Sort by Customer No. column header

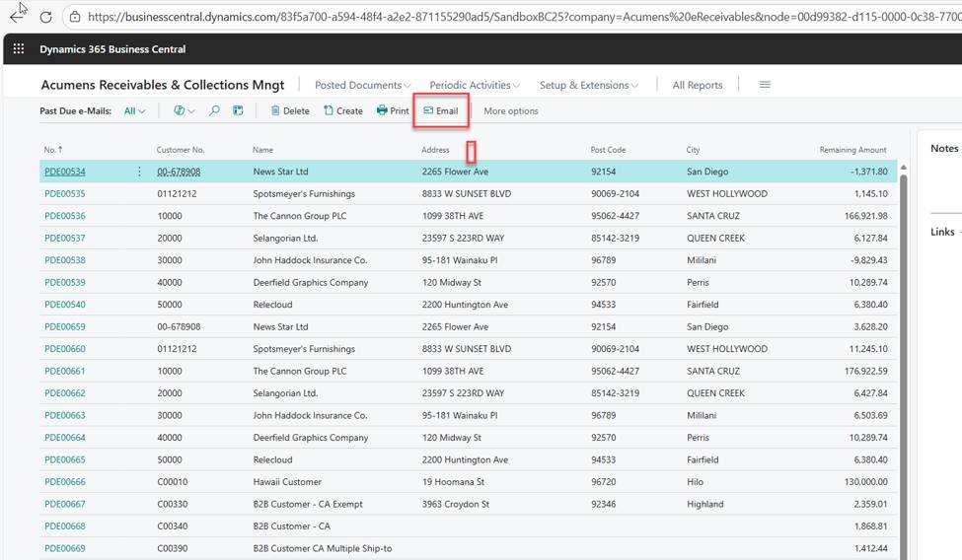pos(181,150)
